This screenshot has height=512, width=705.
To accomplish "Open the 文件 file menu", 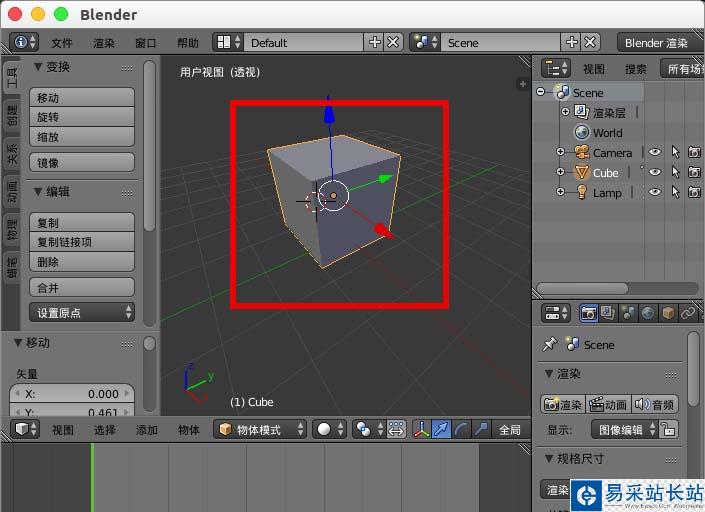I will click(62, 43).
